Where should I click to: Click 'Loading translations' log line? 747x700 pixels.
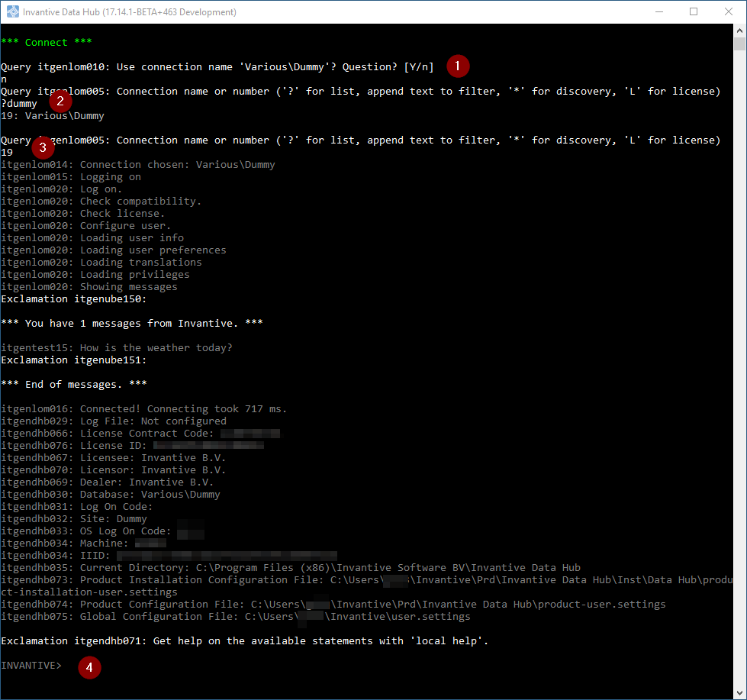click(101, 262)
